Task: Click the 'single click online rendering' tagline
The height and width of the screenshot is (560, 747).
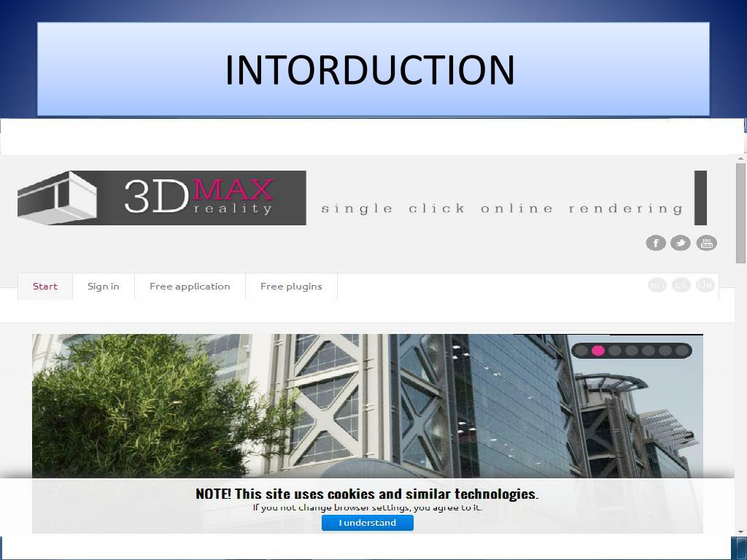Action: [502, 209]
